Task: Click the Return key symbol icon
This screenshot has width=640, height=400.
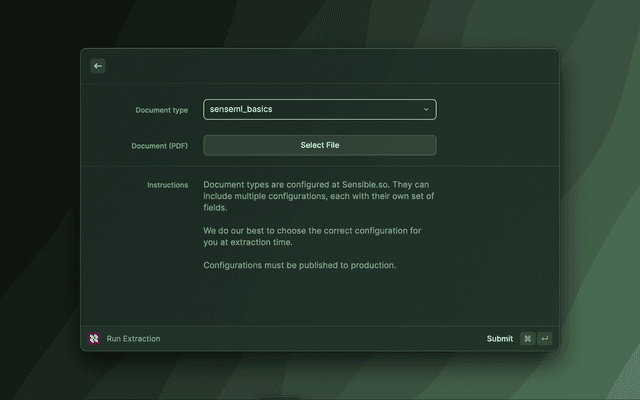Action: click(544, 339)
